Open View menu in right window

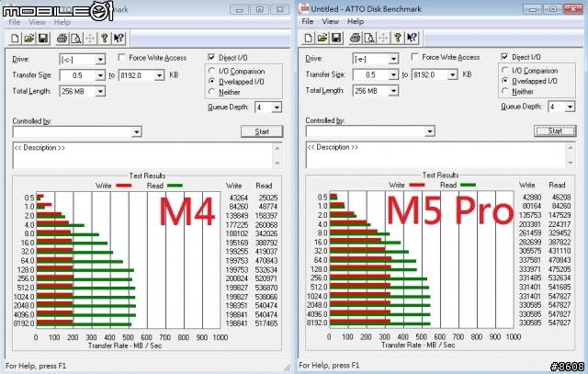click(x=331, y=21)
